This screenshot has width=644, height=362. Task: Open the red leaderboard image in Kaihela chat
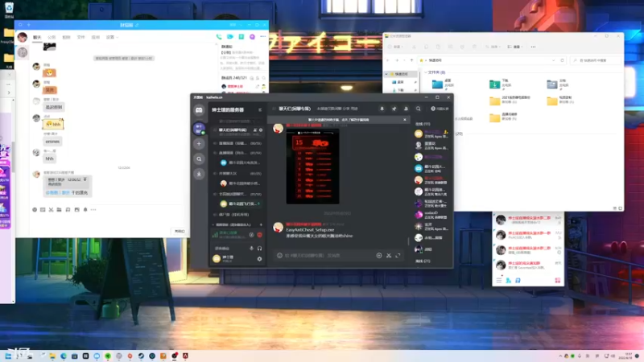312,167
